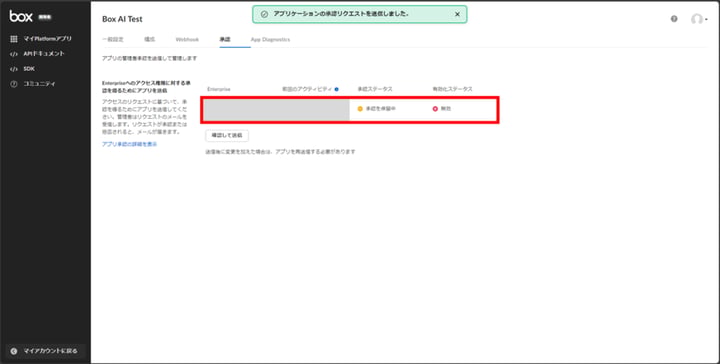Image resolution: width=720 pixels, height=364 pixels.
Task: Open マイPlatformアプリ grid icon
Action: pyautogui.click(x=14, y=39)
